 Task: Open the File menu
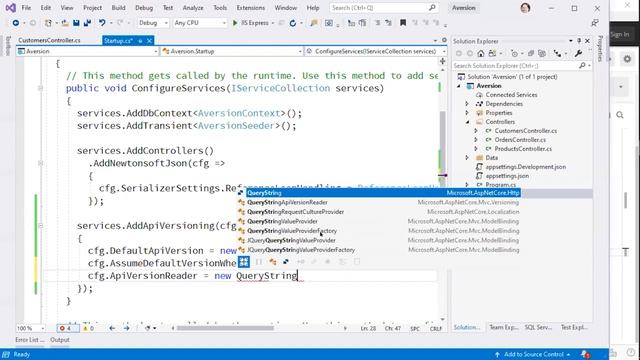pos(26,8)
